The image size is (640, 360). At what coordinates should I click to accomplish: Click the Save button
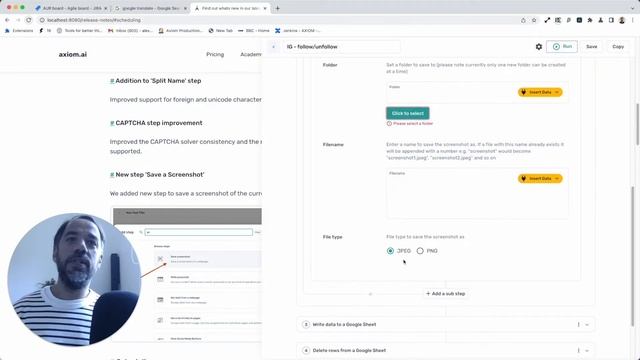[x=591, y=47]
